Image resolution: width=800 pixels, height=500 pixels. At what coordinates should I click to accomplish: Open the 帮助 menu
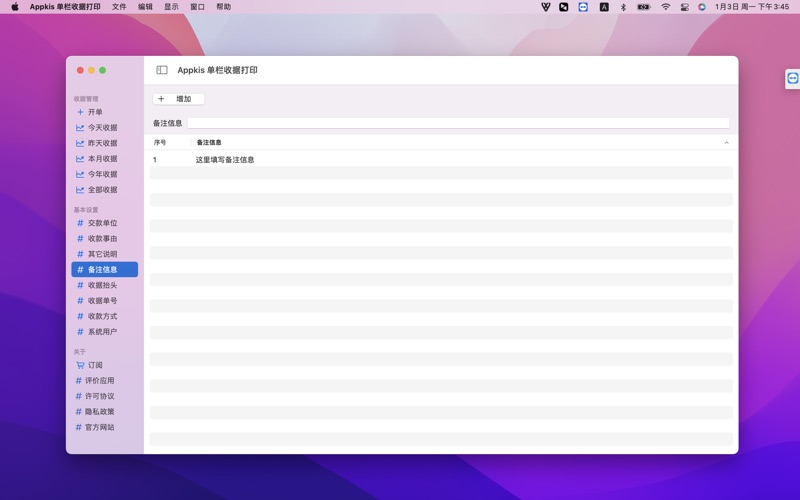click(223, 7)
